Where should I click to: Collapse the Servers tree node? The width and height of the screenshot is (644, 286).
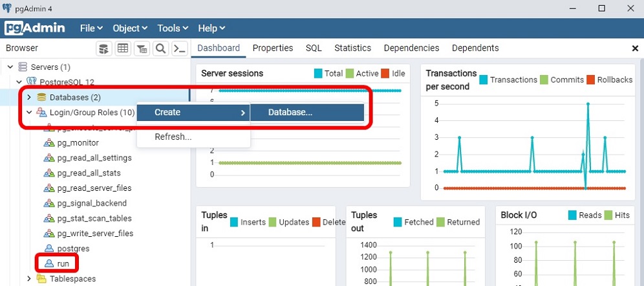coord(11,67)
